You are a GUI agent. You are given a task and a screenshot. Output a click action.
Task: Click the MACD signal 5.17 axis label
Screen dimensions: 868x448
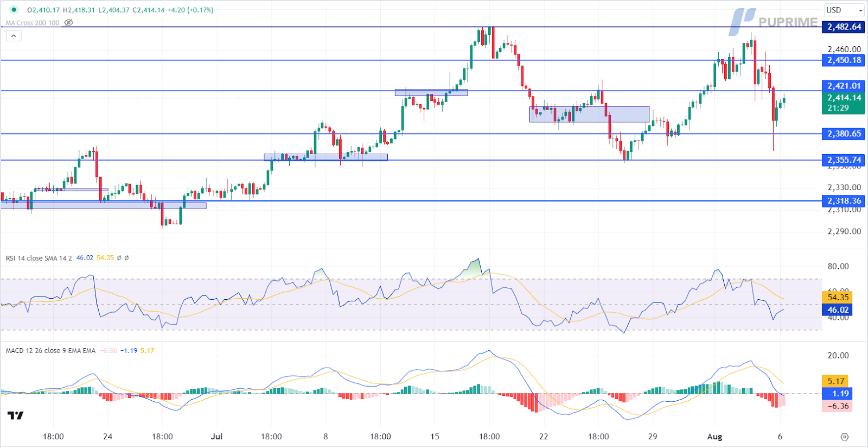click(835, 381)
